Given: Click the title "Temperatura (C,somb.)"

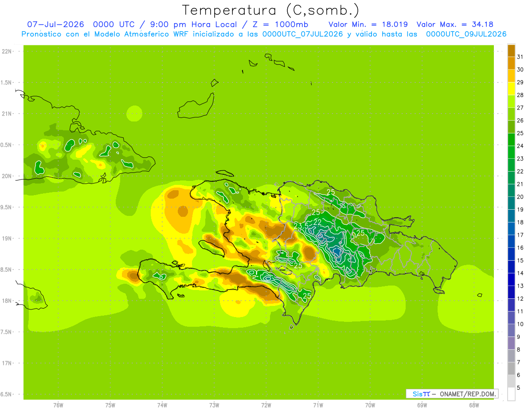Looking at the screenshot, I should (270, 10).
